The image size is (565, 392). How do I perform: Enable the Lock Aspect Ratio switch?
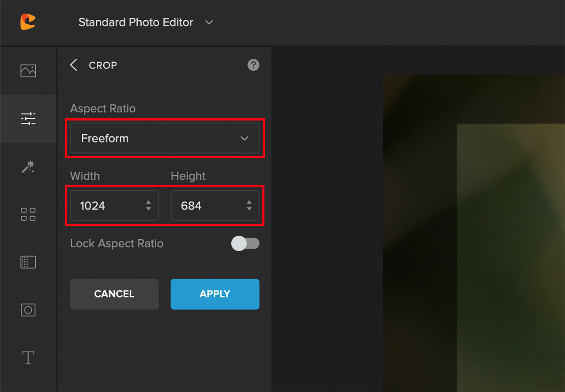[x=245, y=243]
